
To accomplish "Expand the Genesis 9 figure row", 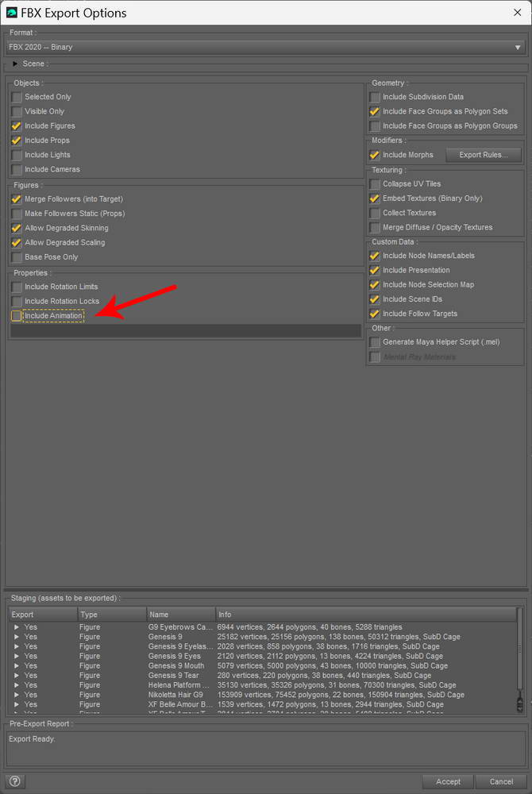I will pos(17,637).
